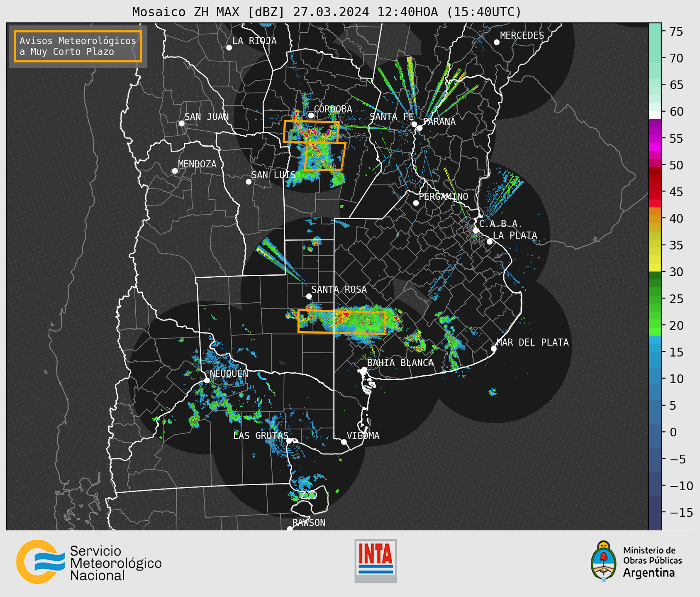Click the MAR DEL PLATA city label

532,342
